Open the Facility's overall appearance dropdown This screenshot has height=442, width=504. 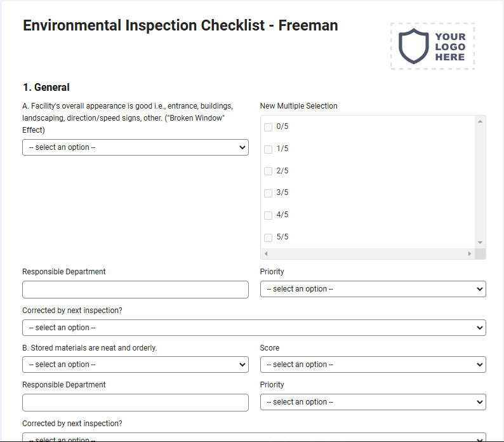tap(135, 147)
